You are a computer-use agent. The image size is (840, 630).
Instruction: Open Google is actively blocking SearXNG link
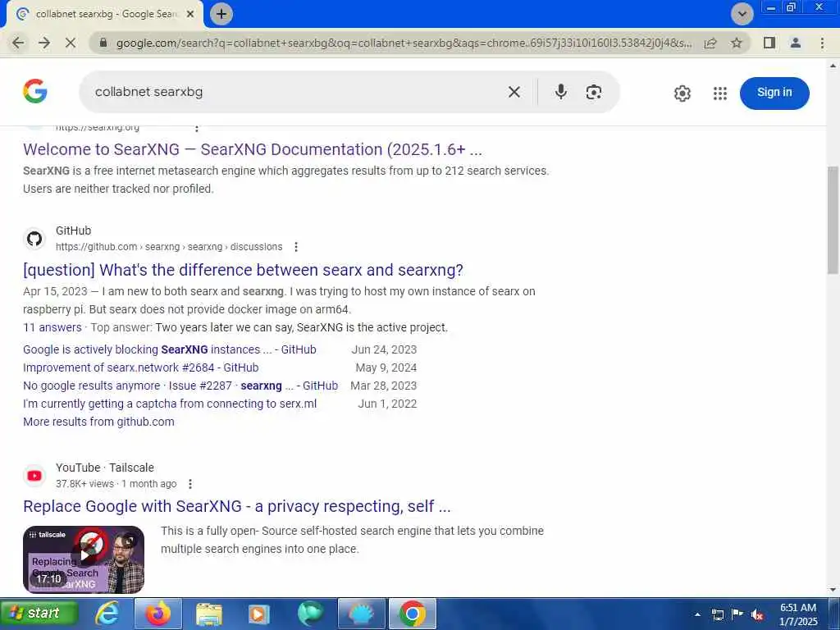click(x=169, y=349)
